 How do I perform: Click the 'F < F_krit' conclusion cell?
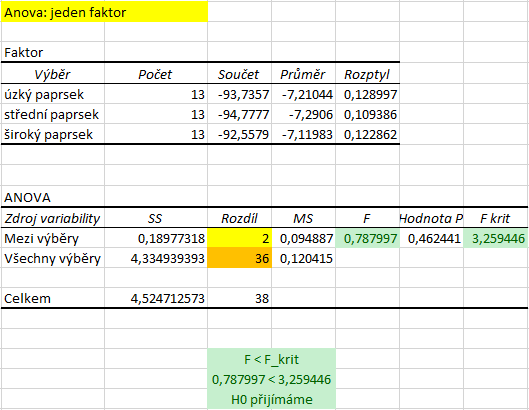coord(272,359)
